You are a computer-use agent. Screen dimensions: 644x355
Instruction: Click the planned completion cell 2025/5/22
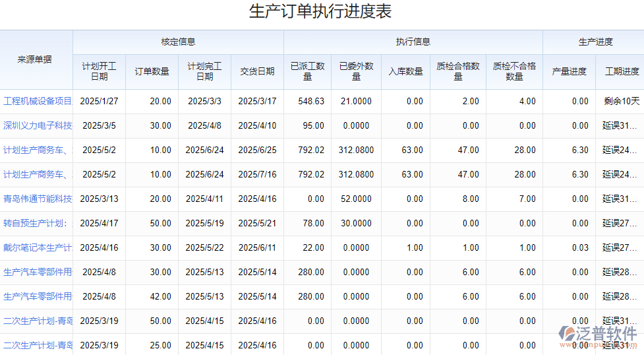(204, 247)
